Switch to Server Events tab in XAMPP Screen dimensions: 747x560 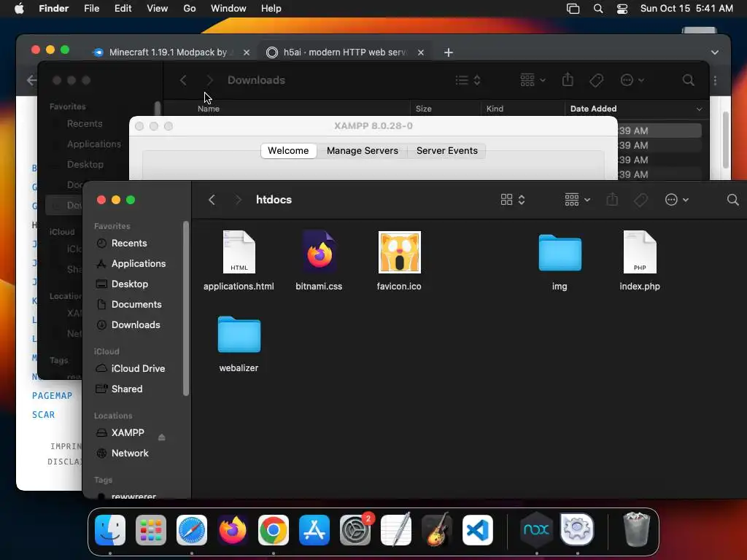(x=447, y=151)
